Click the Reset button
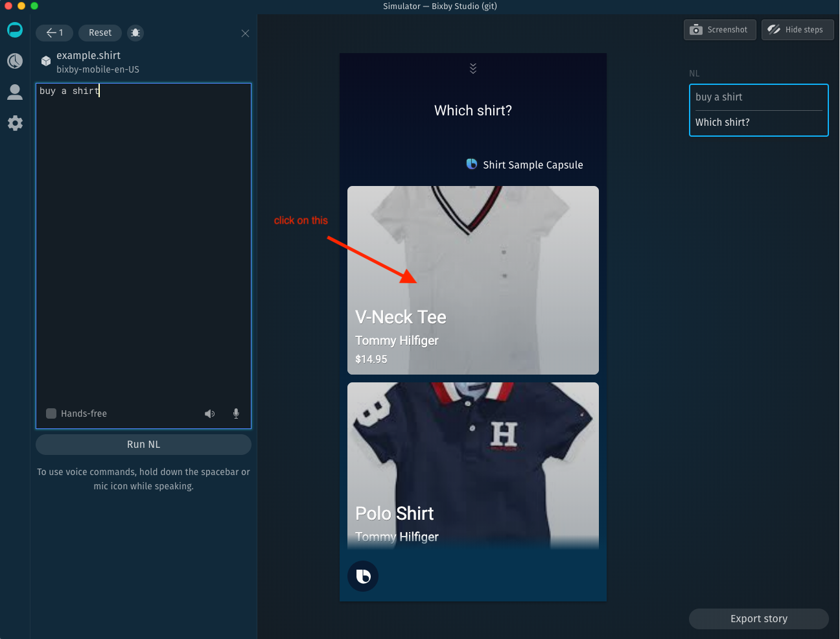The height and width of the screenshot is (639, 840). click(x=100, y=32)
